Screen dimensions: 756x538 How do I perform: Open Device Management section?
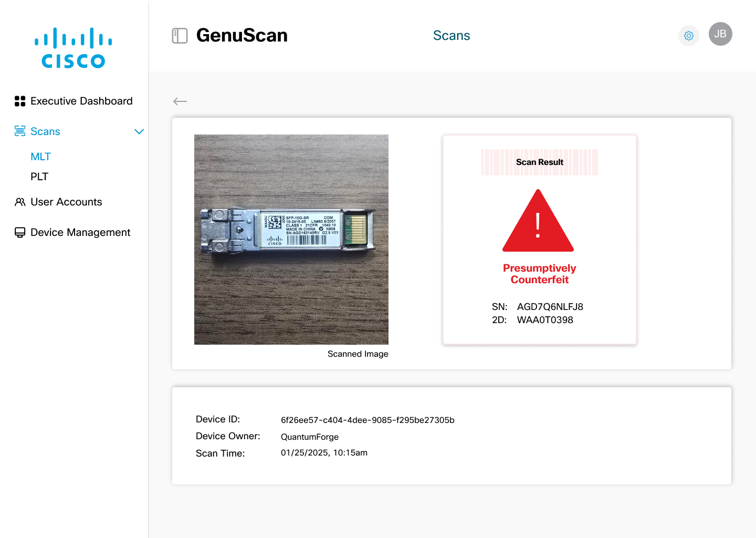[80, 233]
